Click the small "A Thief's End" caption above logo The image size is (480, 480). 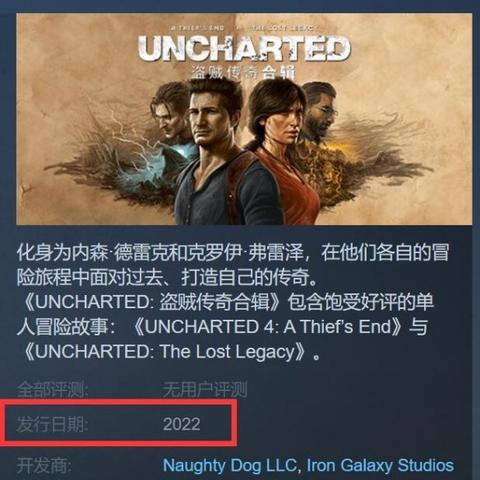point(195,27)
